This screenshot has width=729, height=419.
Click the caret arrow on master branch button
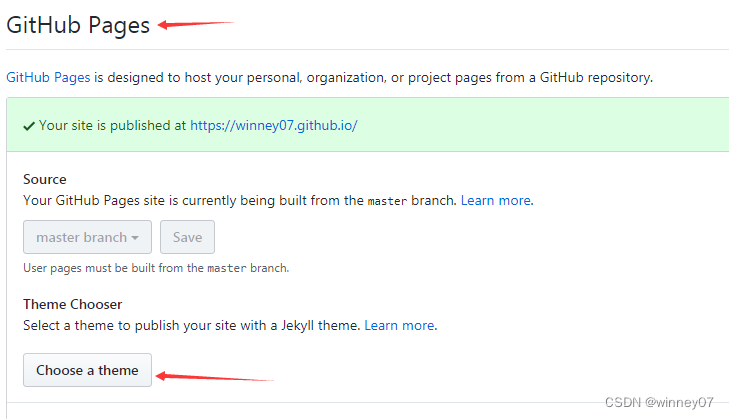pyautogui.click(x=136, y=238)
